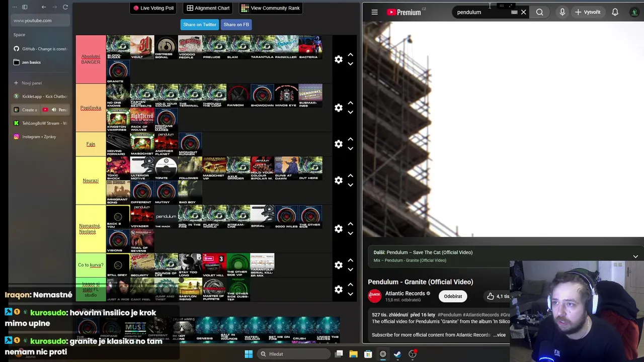Switch to Create a tier list tab
Screen dimensions: 644x362
point(26,110)
